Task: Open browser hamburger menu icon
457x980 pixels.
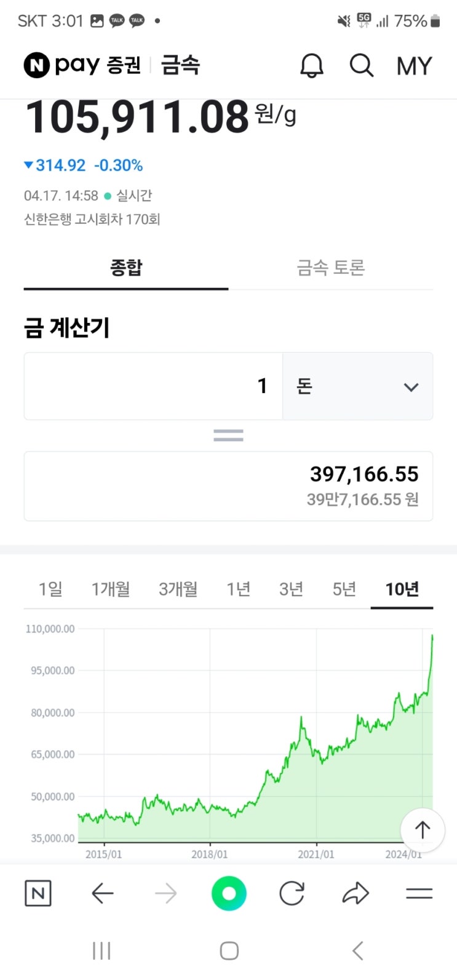Action: (x=419, y=893)
